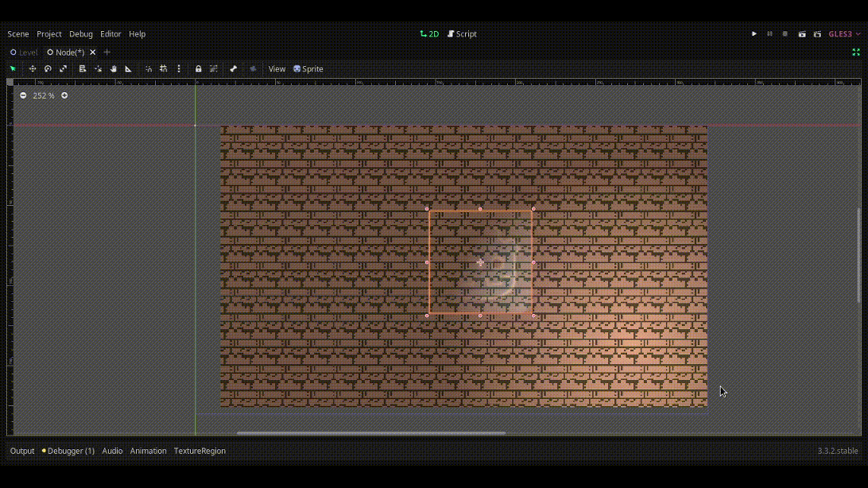
Task: Play the project
Action: coord(754,34)
